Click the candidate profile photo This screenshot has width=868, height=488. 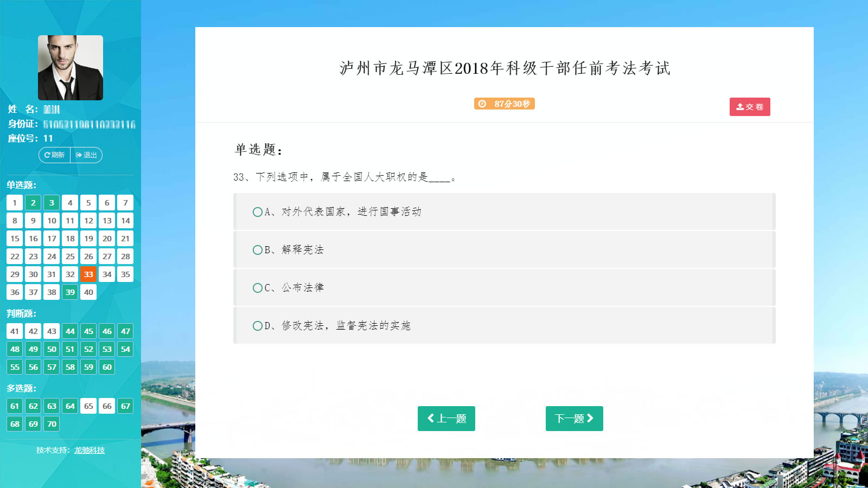[71, 68]
